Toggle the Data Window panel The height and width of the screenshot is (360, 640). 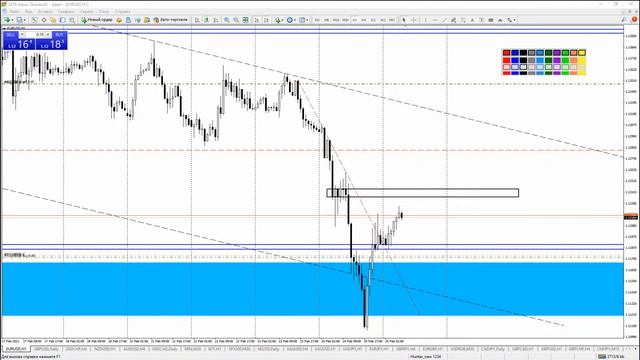click(44, 20)
